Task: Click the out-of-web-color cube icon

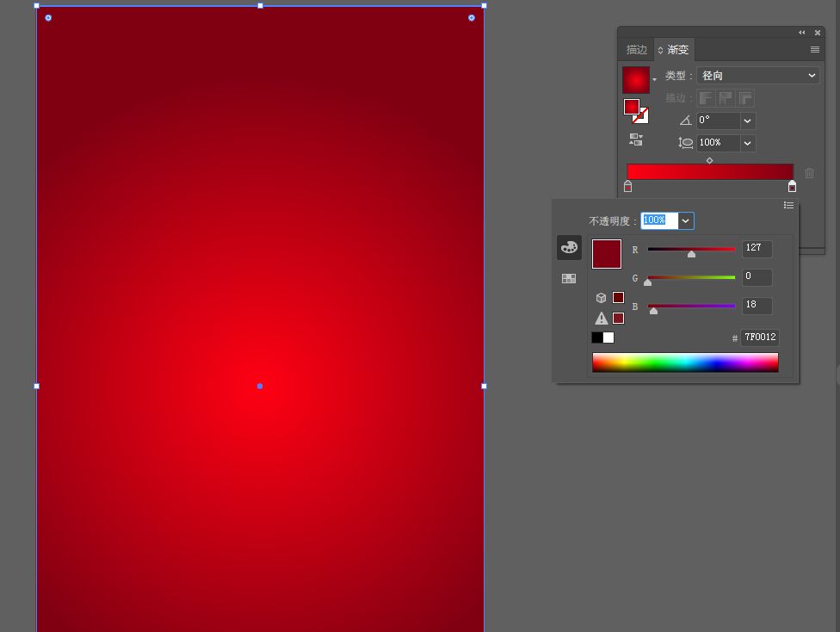Action: coord(601,298)
